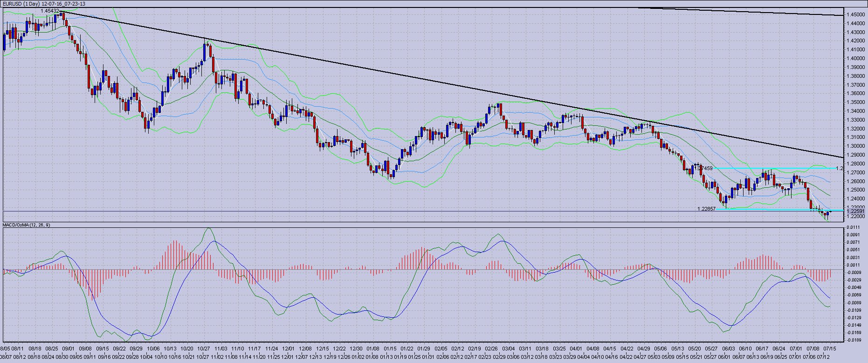Select the 04/01 date on time axis
This screenshot has width=868, height=363.
576,349
